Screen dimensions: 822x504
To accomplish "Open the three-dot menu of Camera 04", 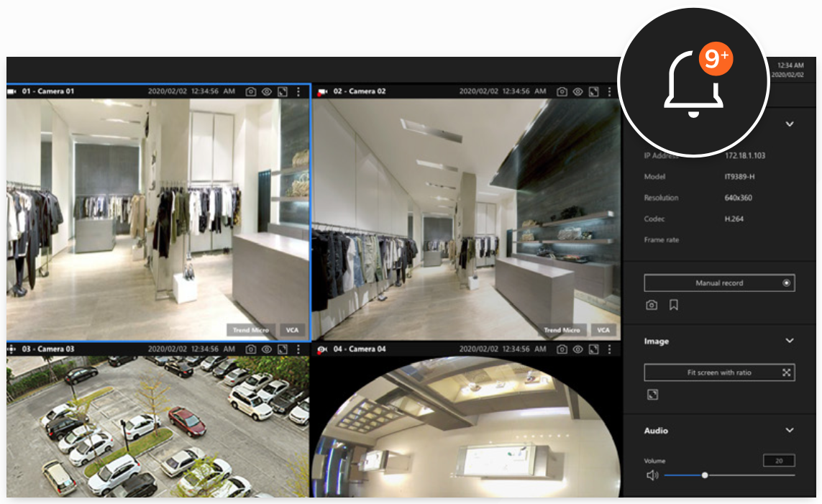I will coord(610,349).
